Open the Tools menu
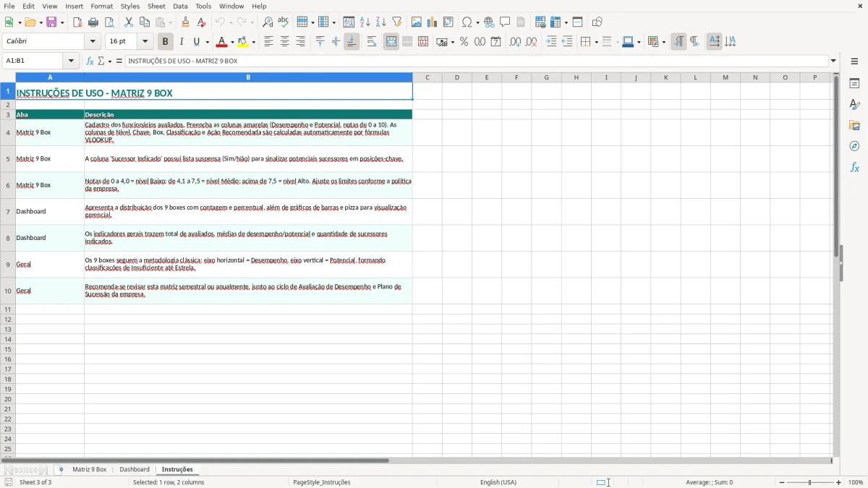This screenshot has width=868, height=488. (x=203, y=6)
